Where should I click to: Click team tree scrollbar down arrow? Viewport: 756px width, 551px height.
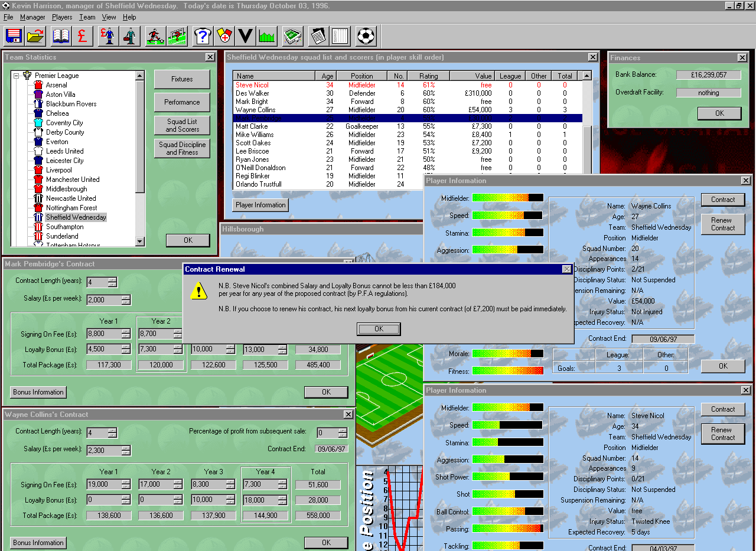click(140, 241)
